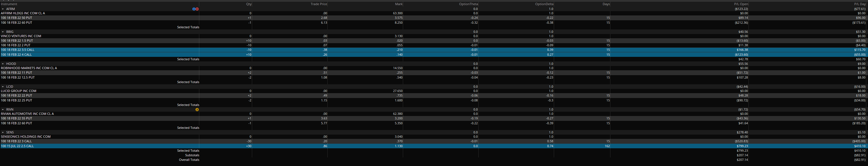Collapse the RIVN symbol group

point(3,109)
